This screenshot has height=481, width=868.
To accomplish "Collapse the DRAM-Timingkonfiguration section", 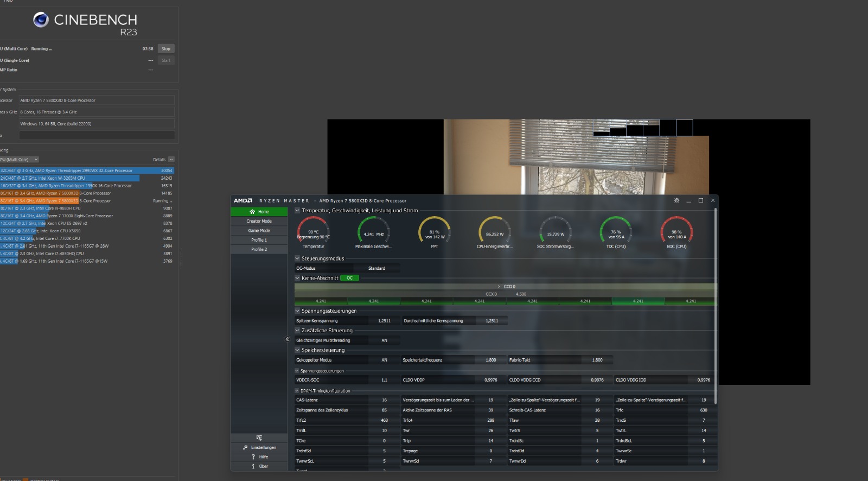I will 297,391.
